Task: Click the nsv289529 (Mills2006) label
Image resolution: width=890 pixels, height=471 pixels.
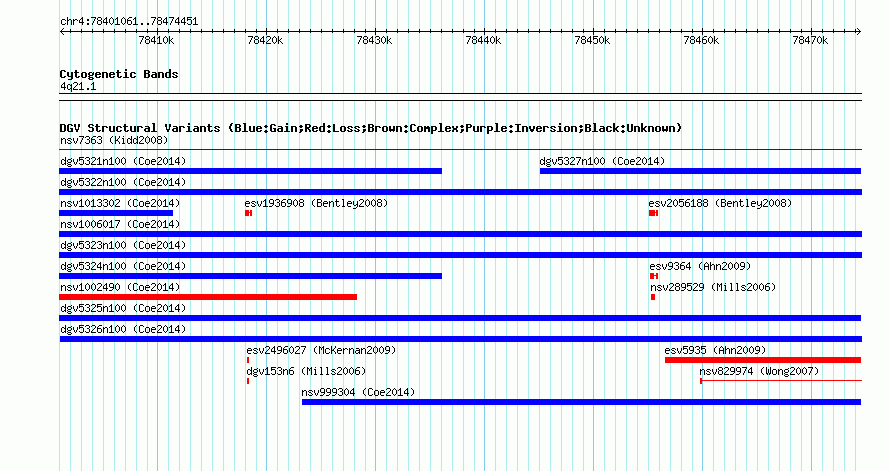Action: [x=713, y=287]
